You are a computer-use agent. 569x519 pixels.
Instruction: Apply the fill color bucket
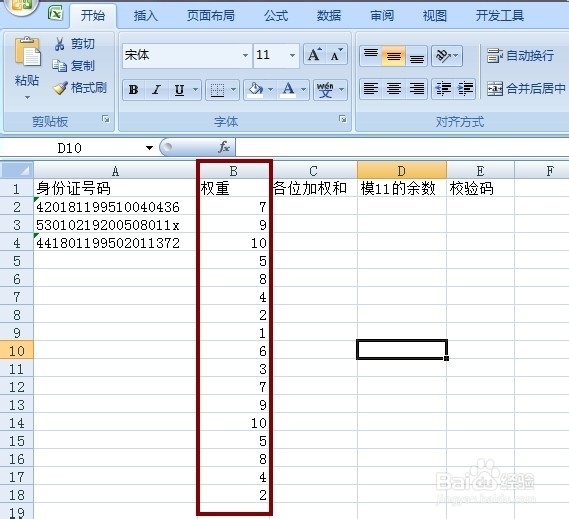[x=255, y=90]
